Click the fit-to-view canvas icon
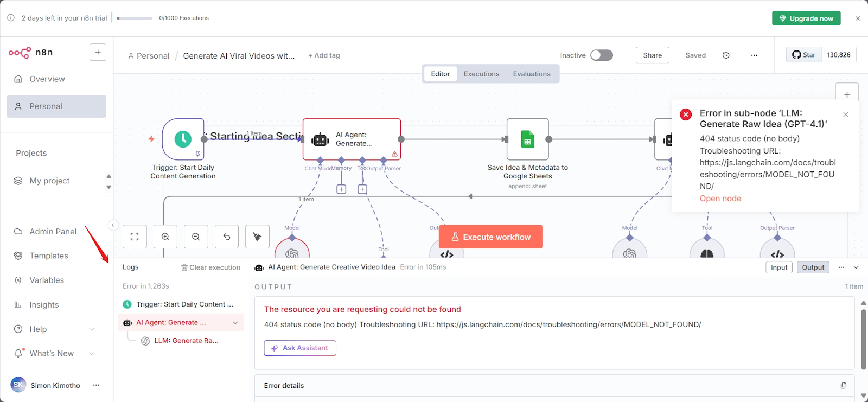The image size is (868, 402). pyautogui.click(x=135, y=237)
